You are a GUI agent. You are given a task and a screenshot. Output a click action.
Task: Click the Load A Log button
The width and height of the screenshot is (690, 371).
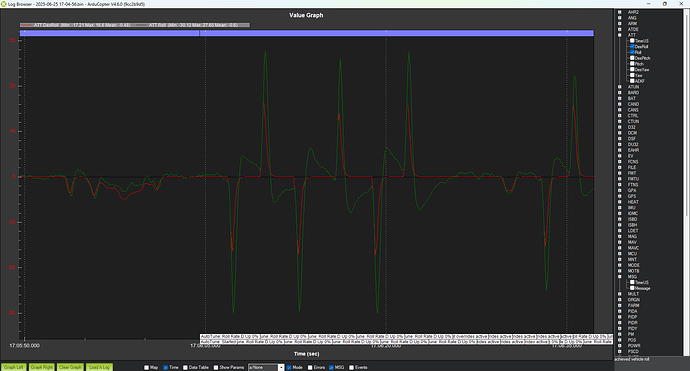tap(99, 367)
